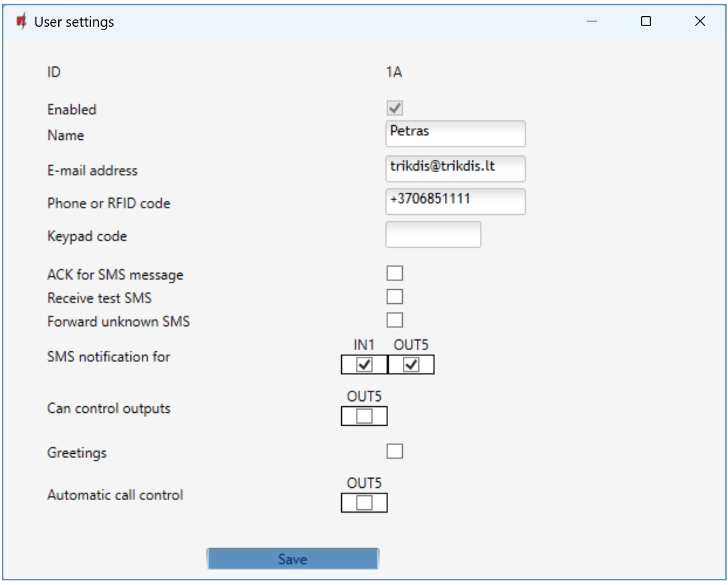Screen dimensions: 728x585
Task: Select the Phone or RFID code field
Action: click(x=455, y=201)
